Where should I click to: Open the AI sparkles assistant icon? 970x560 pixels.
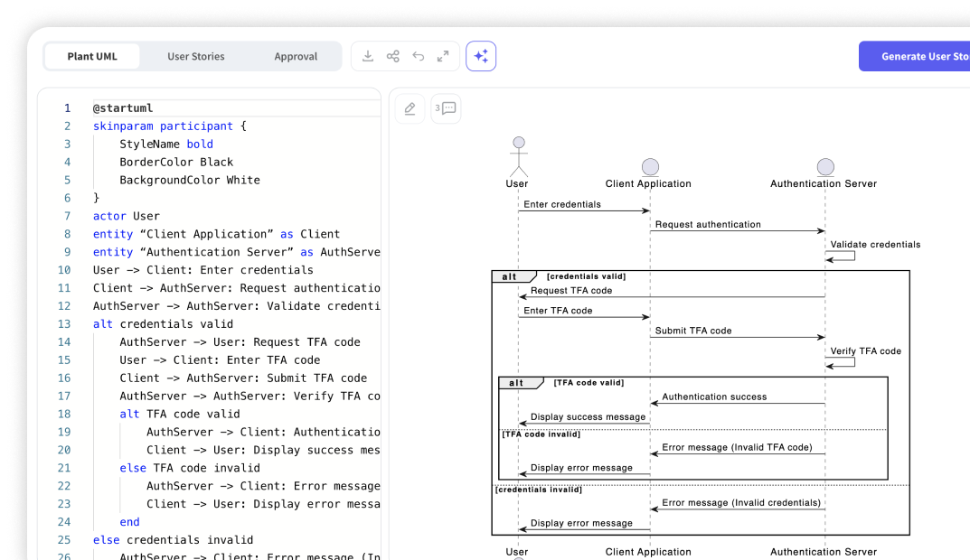click(x=481, y=55)
